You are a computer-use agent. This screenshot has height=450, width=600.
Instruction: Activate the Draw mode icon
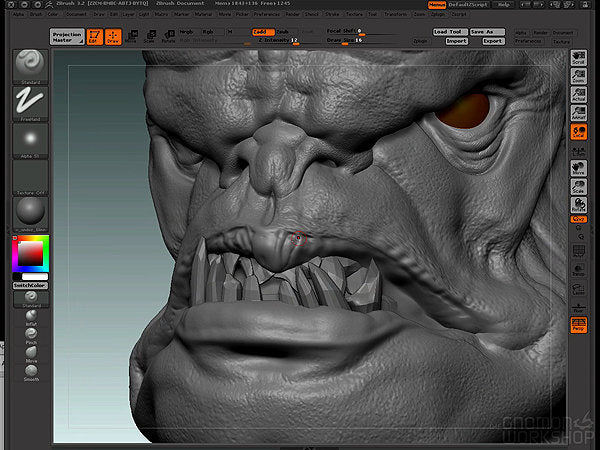coord(113,37)
